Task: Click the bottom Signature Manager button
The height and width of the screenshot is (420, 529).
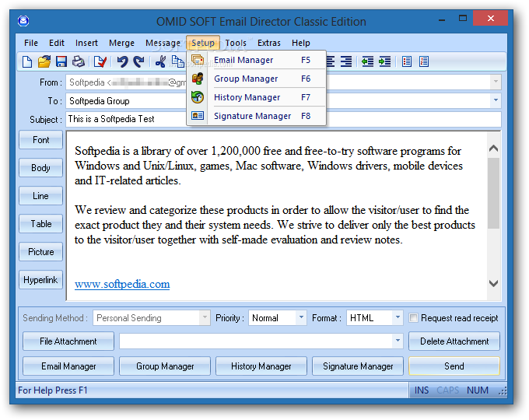Action: point(358,366)
